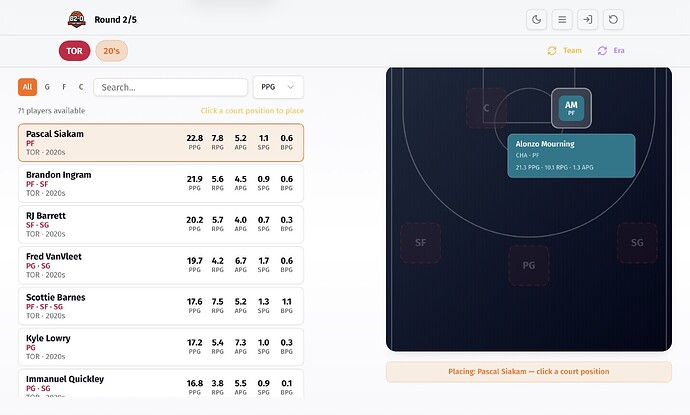The height and width of the screenshot is (415, 690).
Task: Click Pascal Siakam's 22.8 PPG value
Action: (x=195, y=138)
